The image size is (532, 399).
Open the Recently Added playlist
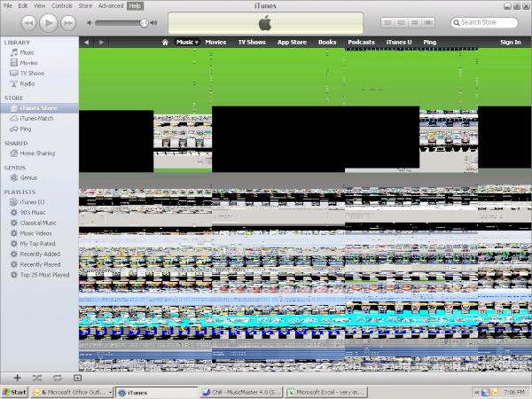(x=39, y=254)
